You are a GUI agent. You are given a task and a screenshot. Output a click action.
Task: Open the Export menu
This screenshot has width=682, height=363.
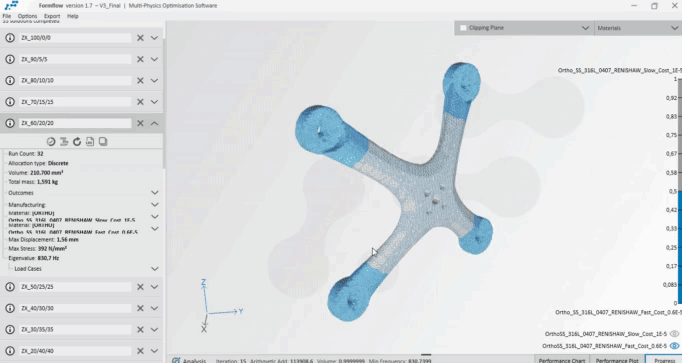click(52, 16)
